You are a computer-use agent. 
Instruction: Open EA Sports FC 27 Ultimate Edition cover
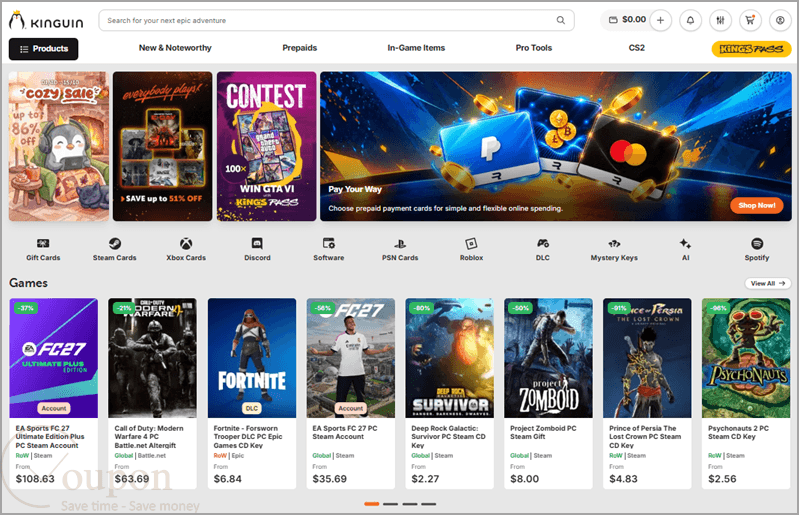pos(54,358)
